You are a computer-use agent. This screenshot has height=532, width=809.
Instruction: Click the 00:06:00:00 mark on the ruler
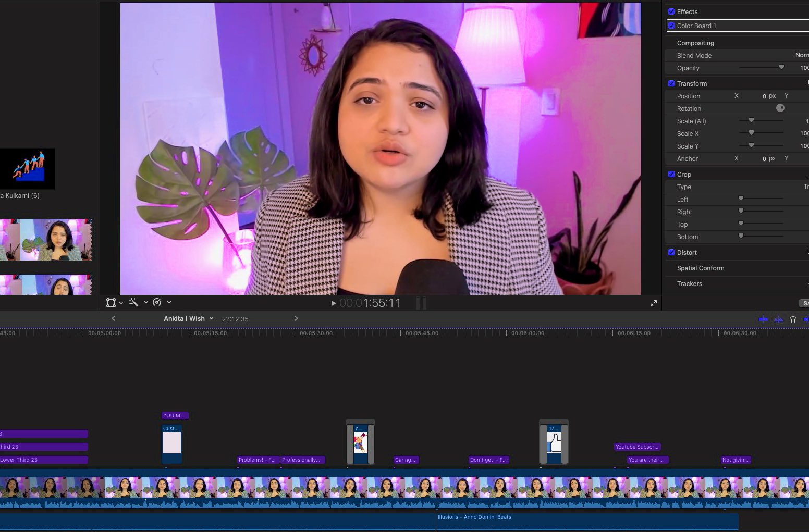[x=528, y=333]
